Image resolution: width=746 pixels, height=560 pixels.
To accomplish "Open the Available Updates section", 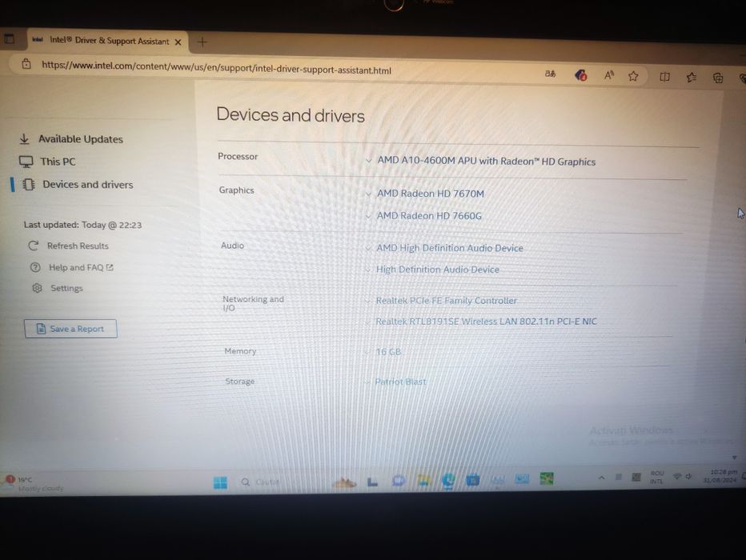I will 80,139.
